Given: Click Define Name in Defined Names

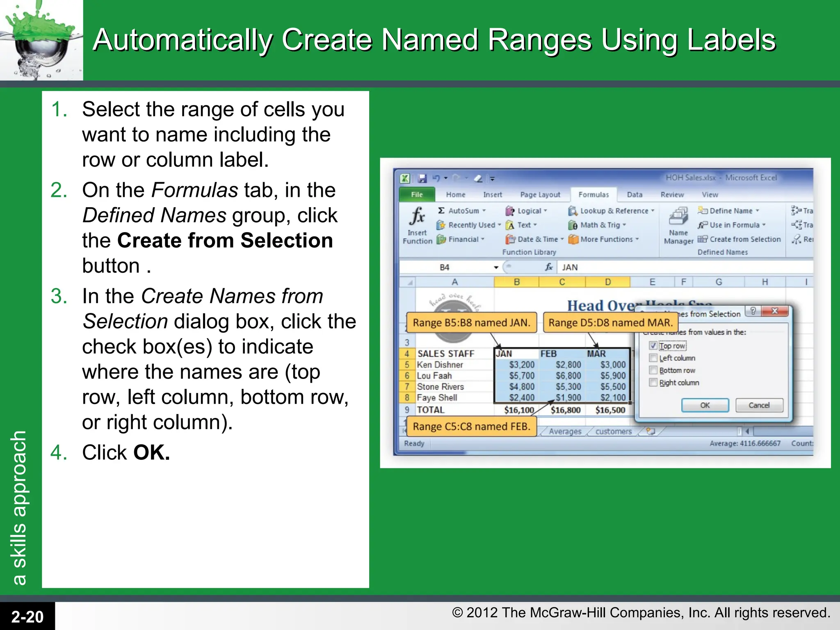Looking at the screenshot, I should pyautogui.click(x=728, y=211).
